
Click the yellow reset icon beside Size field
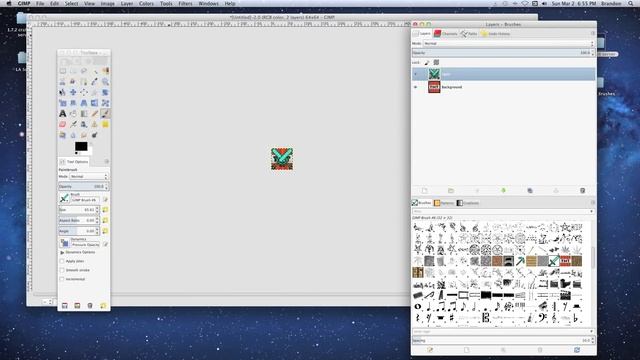click(105, 209)
